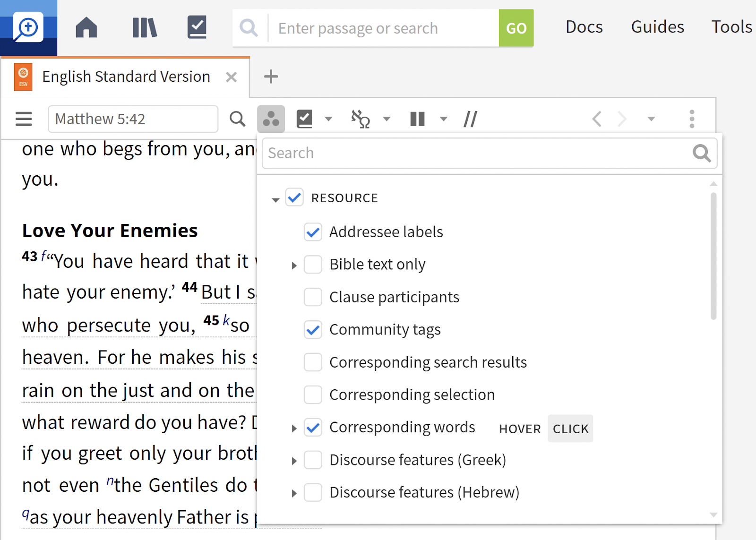The image size is (756, 540).
Task: Click the visual filters list scrollbar
Action: [x=713, y=256]
